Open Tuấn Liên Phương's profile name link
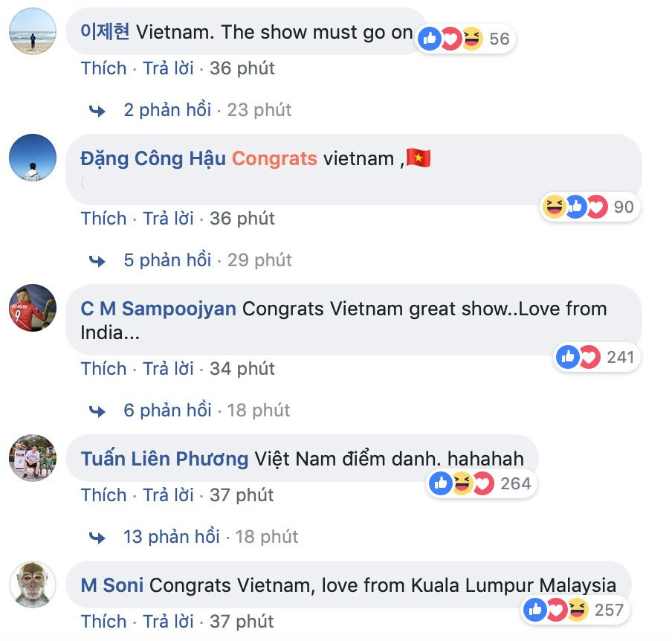 pyautogui.click(x=164, y=459)
